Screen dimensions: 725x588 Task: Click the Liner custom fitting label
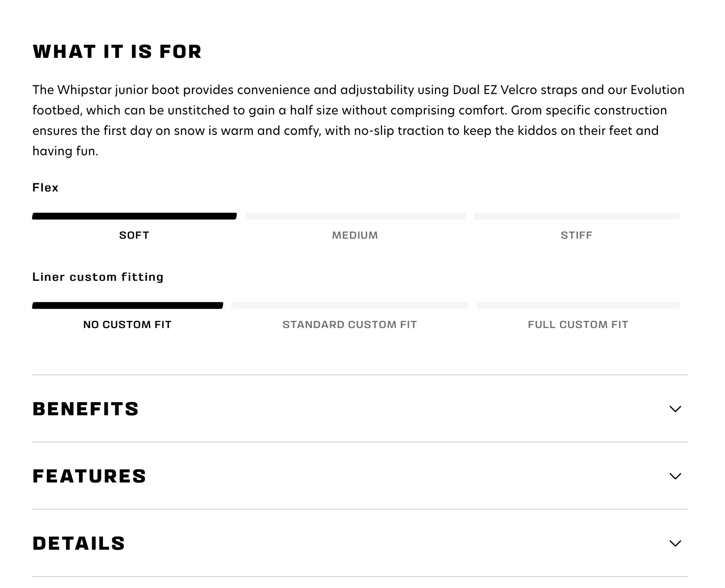point(98,277)
